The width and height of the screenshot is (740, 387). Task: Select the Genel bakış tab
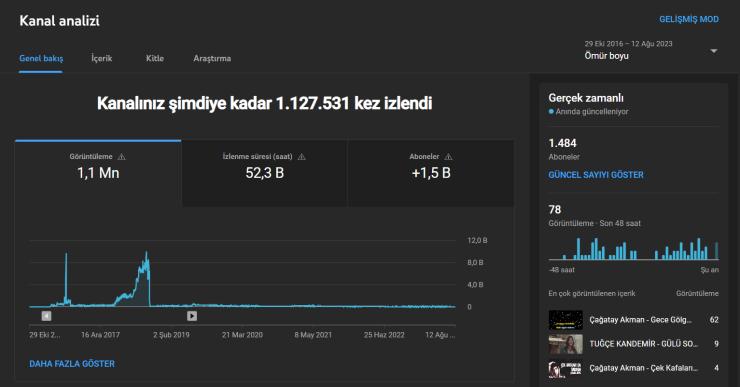pos(41,59)
